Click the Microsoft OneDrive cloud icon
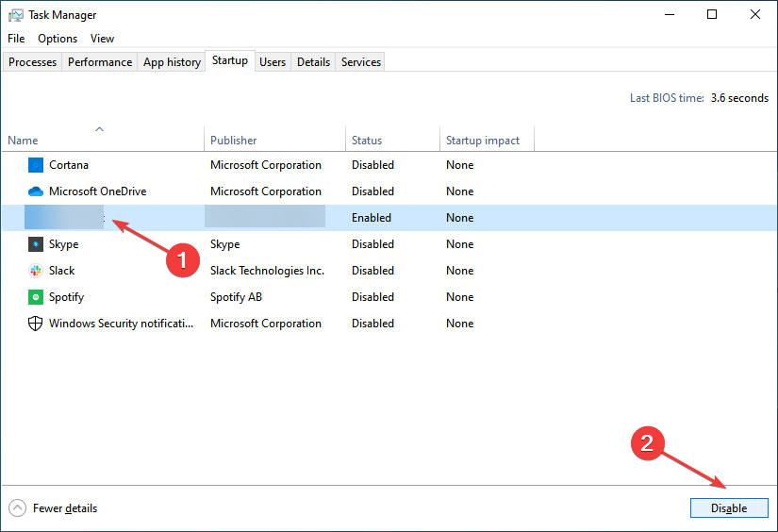This screenshot has height=532, width=778. tap(36, 191)
